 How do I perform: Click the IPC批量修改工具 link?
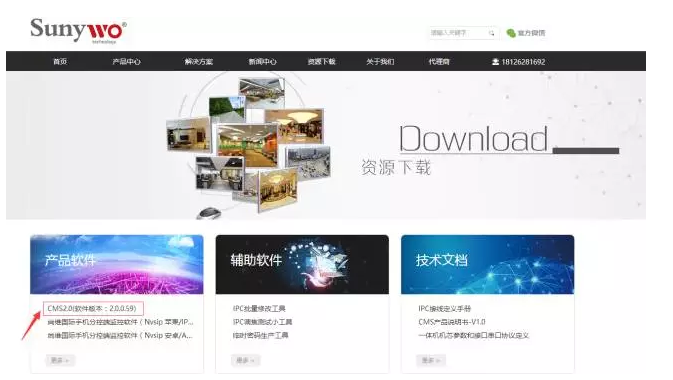[259, 308]
